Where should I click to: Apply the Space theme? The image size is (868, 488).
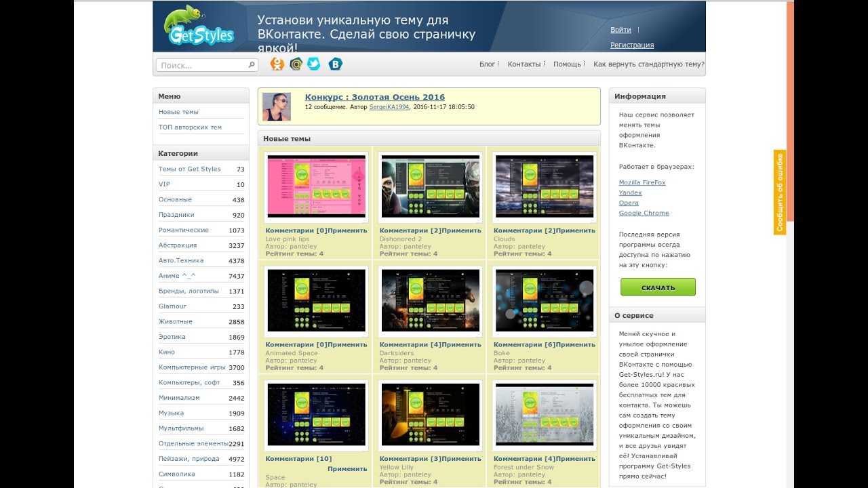point(347,468)
